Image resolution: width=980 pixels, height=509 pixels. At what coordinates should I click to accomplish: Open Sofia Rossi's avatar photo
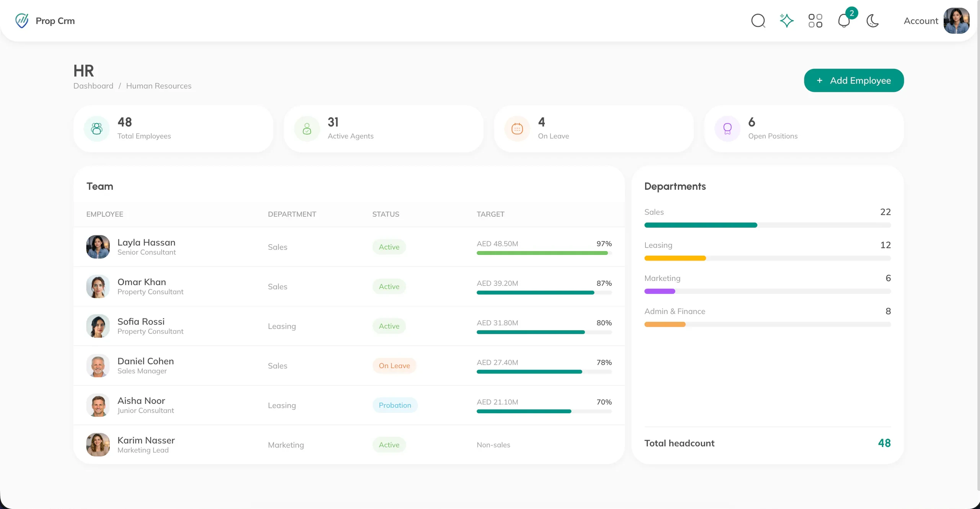pyautogui.click(x=98, y=326)
